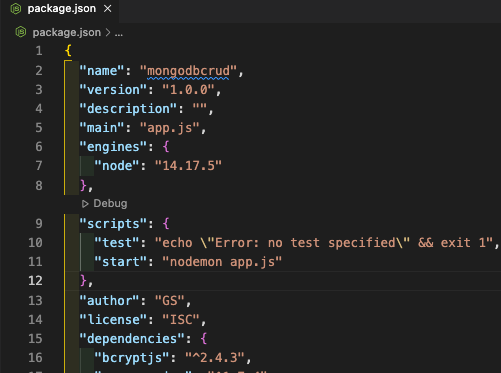Viewport: 501px width, 373px height.
Task: Click the "14.17.5" node version value
Action: point(188,166)
